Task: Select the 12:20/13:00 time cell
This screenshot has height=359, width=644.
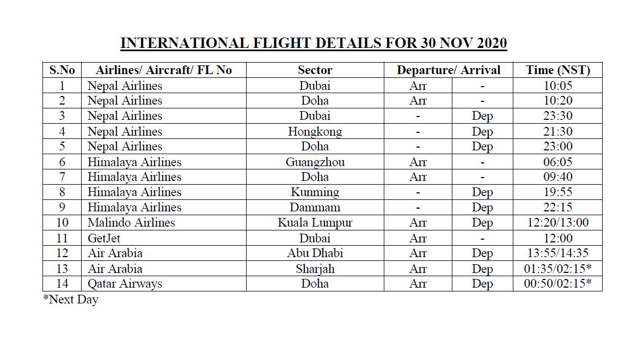Action: pyautogui.click(x=557, y=223)
